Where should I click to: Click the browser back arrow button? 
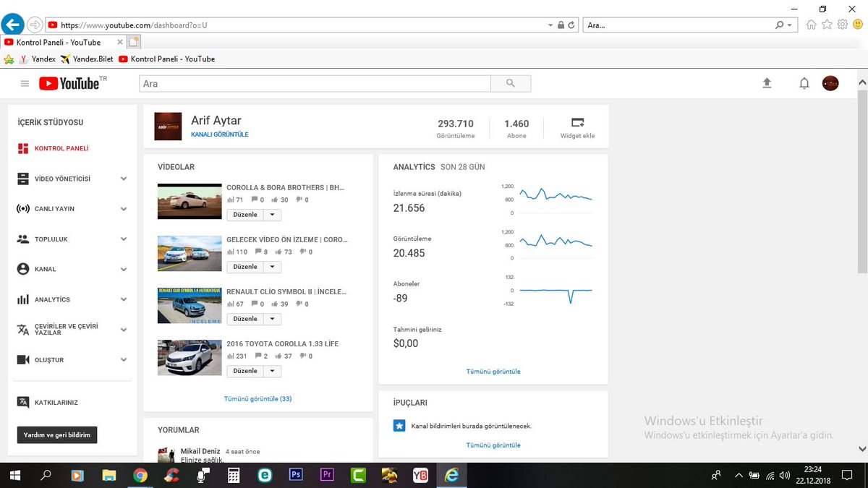[x=12, y=25]
